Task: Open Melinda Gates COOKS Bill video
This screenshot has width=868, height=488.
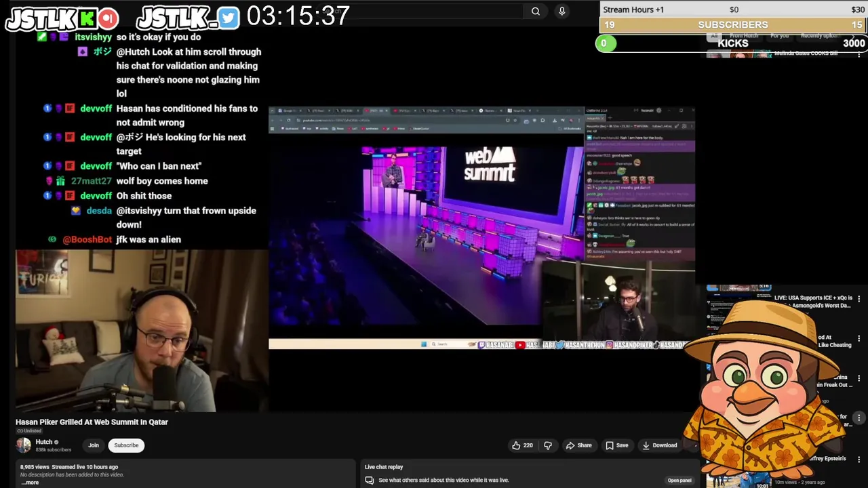Action: [806, 53]
